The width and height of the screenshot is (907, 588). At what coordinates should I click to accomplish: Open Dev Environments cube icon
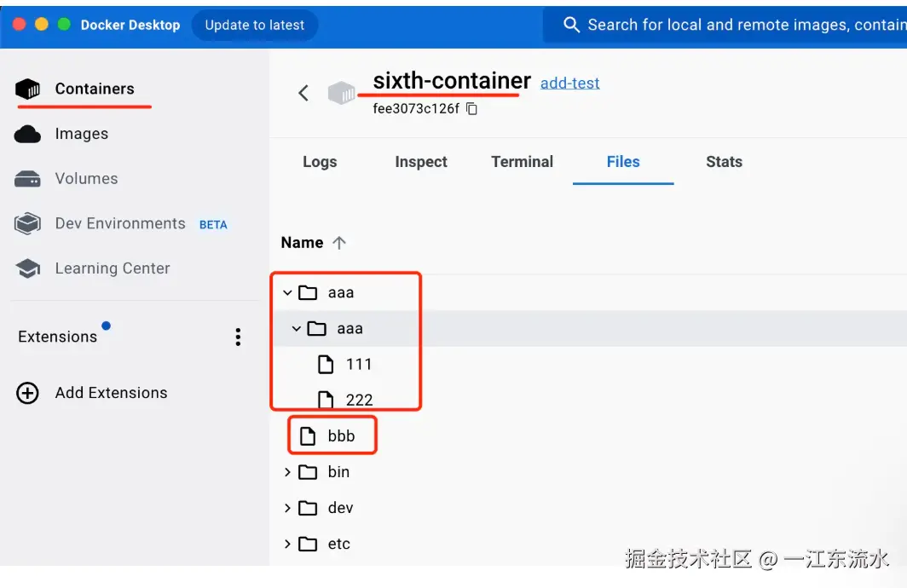[28, 224]
